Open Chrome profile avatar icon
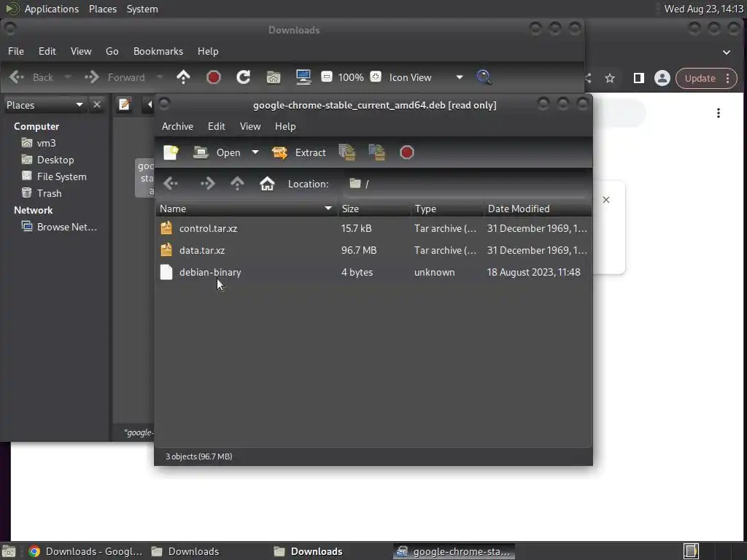The image size is (747, 560). point(662,78)
